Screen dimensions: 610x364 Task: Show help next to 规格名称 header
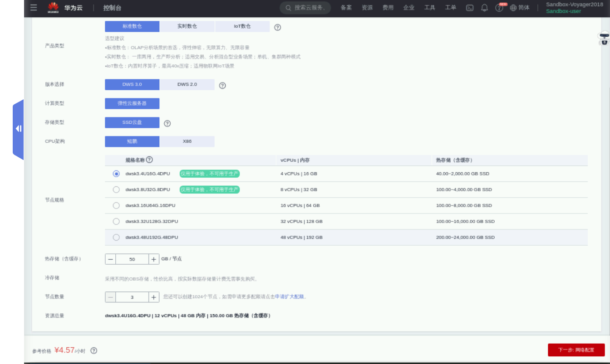pyautogui.click(x=149, y=160)
